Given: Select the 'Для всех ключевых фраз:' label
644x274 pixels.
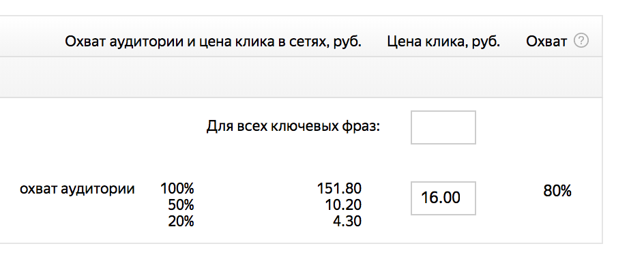Looking at the screenshot, I should [x=293, y=127].
